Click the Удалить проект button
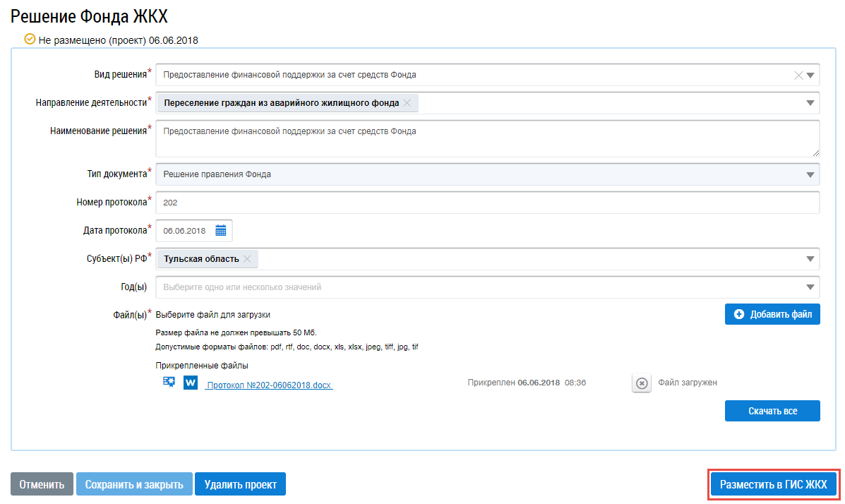845x504 pixels. [x=240, y=484]
